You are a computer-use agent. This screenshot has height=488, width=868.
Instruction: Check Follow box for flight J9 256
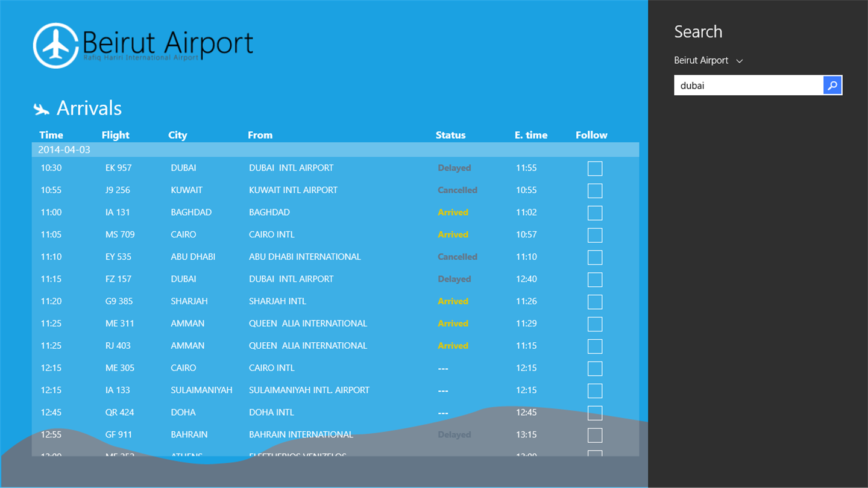pos(595,191)
